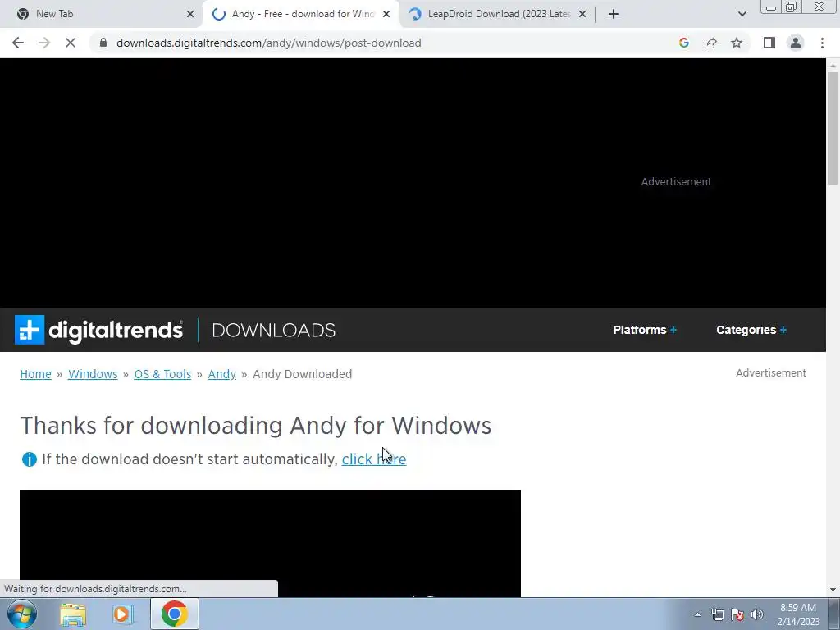
Task: Launch Windows Media Player from taskbar
Action: (x=123, y=614)
